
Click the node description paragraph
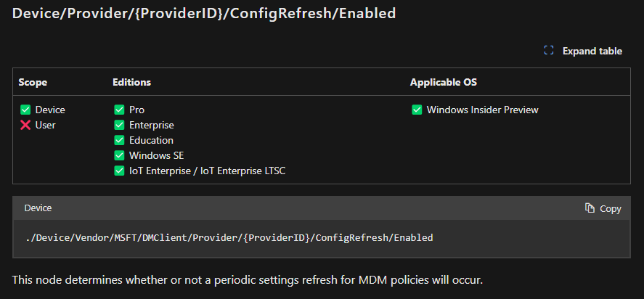pos(247,279)
